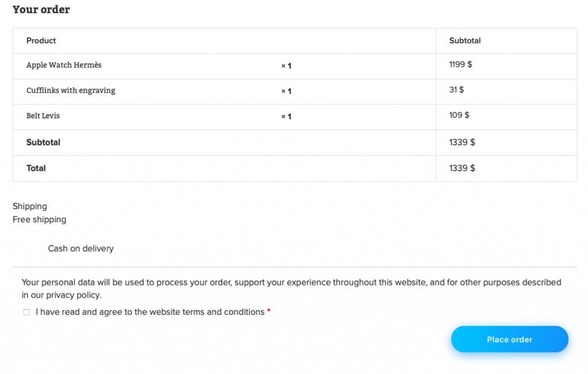
Task: Check the terms and conditions checkbox
Action: click(26, 312)
